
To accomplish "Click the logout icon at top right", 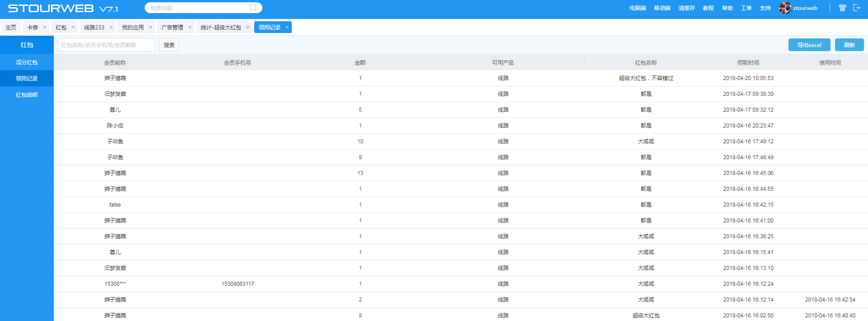I will click(856, 8).
